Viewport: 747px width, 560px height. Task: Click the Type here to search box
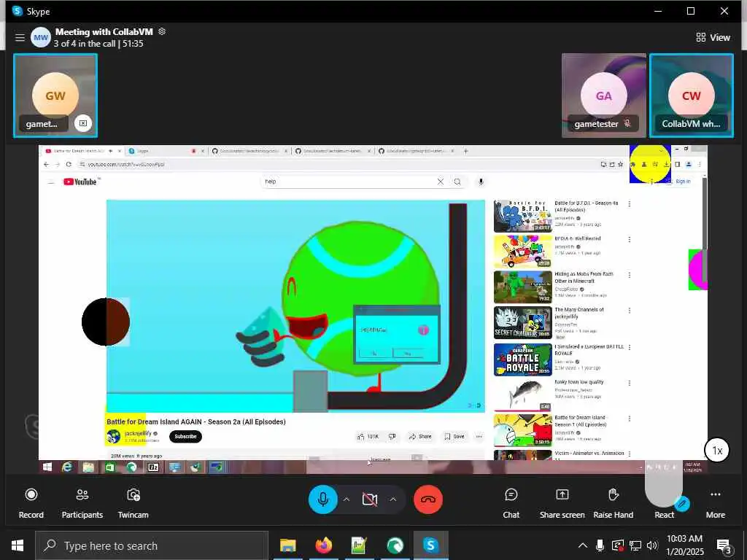click(152, 545)
